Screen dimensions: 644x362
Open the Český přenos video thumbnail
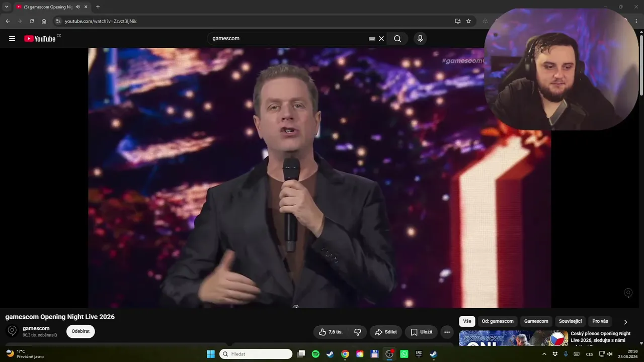click(514, 338)
